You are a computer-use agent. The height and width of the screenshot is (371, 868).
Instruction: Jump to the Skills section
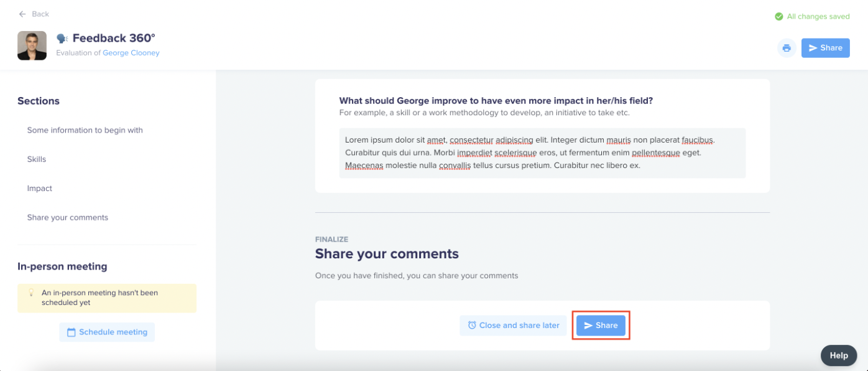coord(37,159)
